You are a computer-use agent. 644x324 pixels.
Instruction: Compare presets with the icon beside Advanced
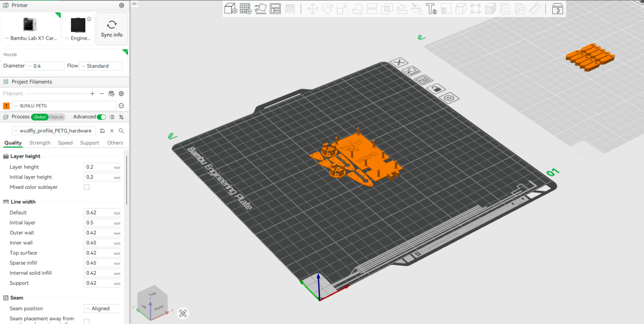click(x=121, y=117)
